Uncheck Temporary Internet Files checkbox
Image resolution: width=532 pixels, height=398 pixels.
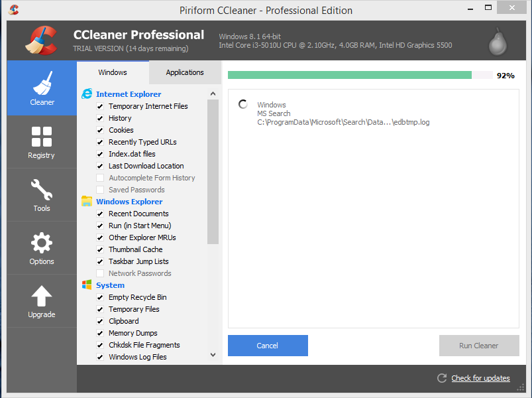click(100, 106)
